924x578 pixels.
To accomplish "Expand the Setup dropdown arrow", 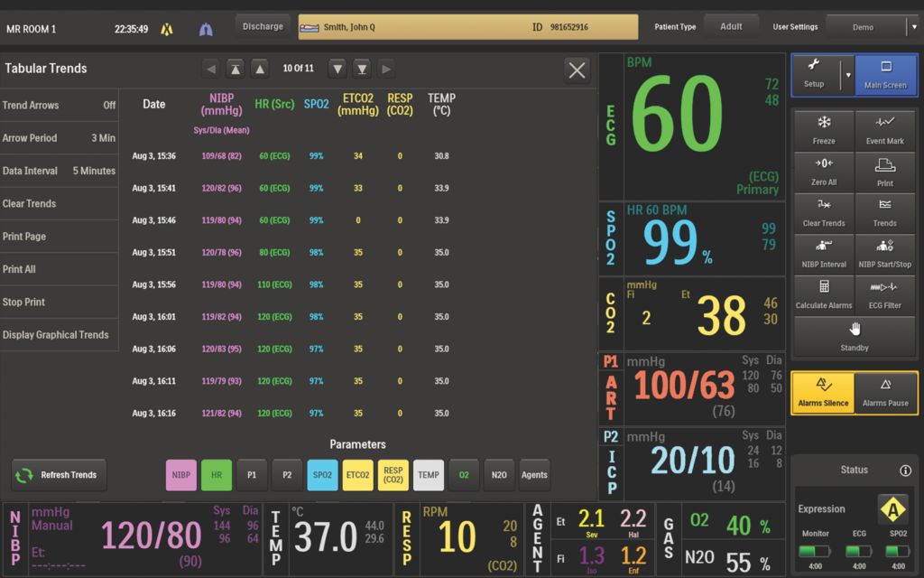I will pos(848,74).
